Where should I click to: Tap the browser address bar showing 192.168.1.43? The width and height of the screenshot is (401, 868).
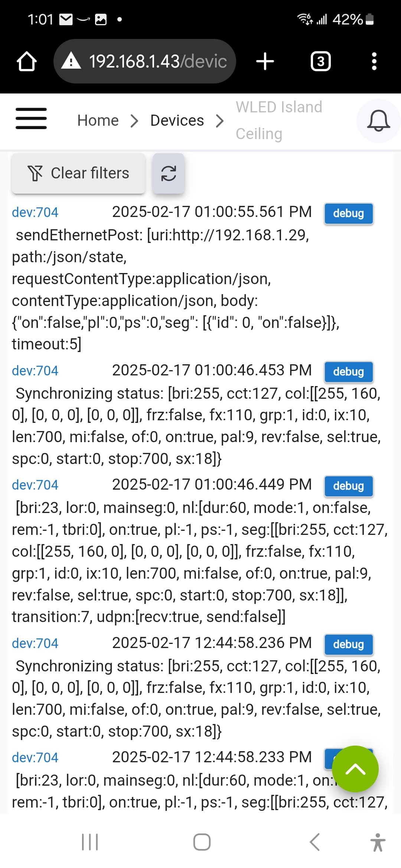coord(145,61)
